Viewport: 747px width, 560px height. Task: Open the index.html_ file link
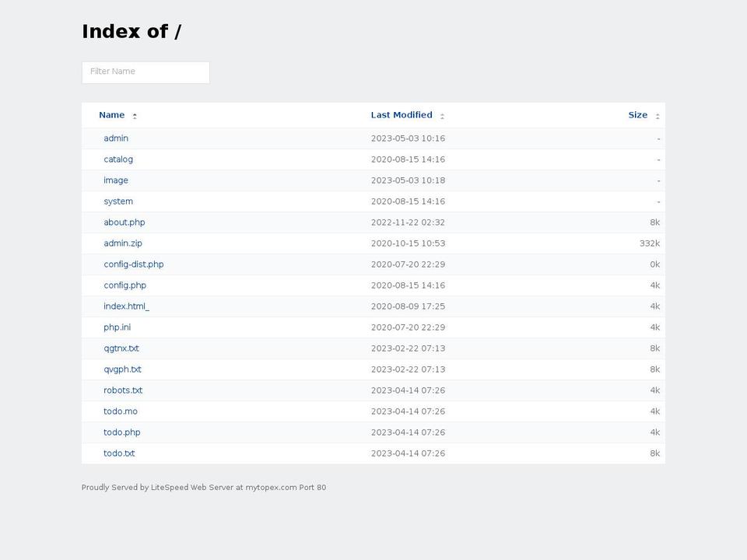click(x=126, y=306)
